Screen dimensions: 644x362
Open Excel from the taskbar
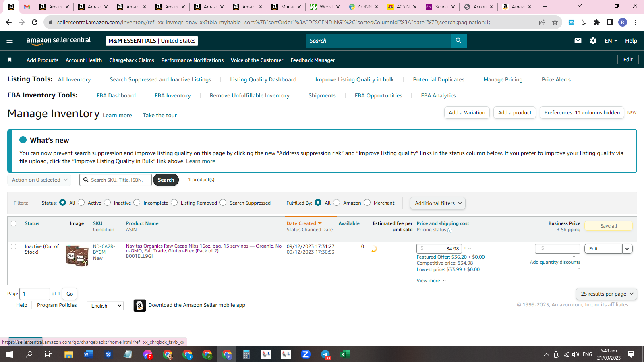(x=345, y=354)
